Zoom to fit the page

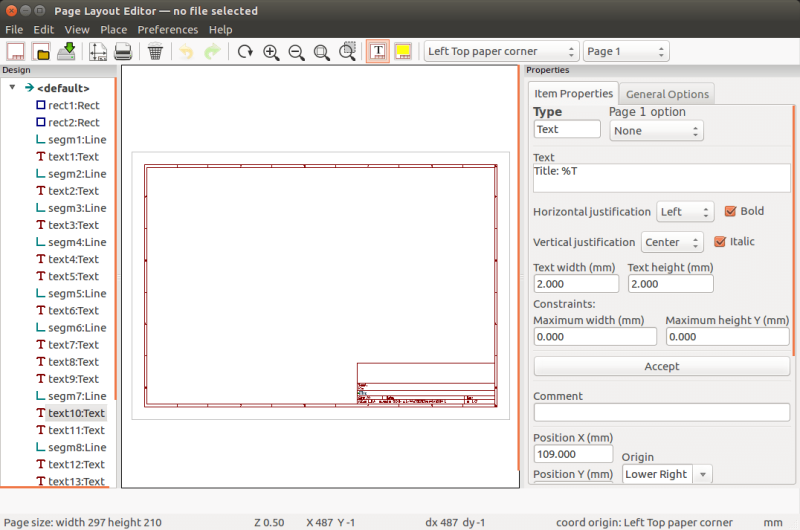pos(321,52)
